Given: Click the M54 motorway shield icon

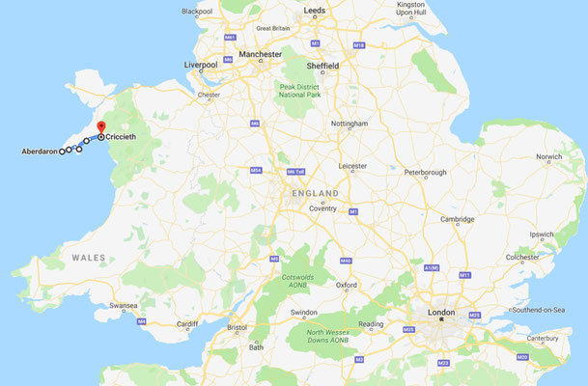Looking at the screenshot, I should click(256, 171).
